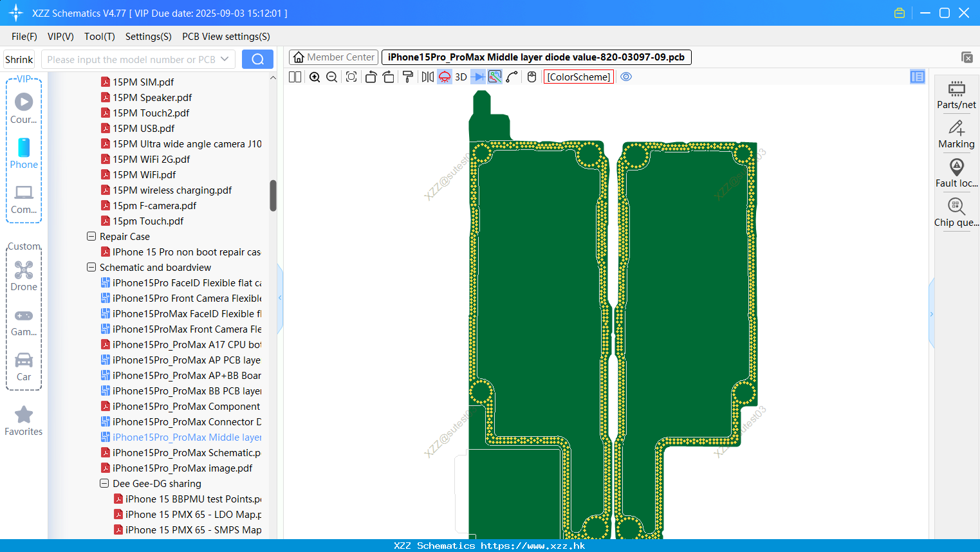
Task: Select the iPhone15Pro_ProMax Middle layer pcb tab
Action: [x=537, y=57]
